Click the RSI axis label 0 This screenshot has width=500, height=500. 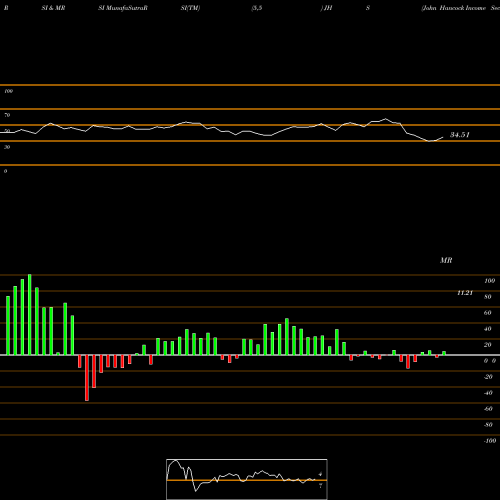[6, 171]
